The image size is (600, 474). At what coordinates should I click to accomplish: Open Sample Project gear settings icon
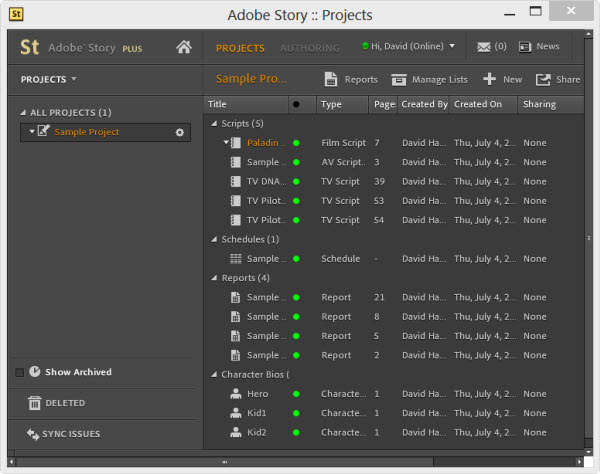click(179, 132)
